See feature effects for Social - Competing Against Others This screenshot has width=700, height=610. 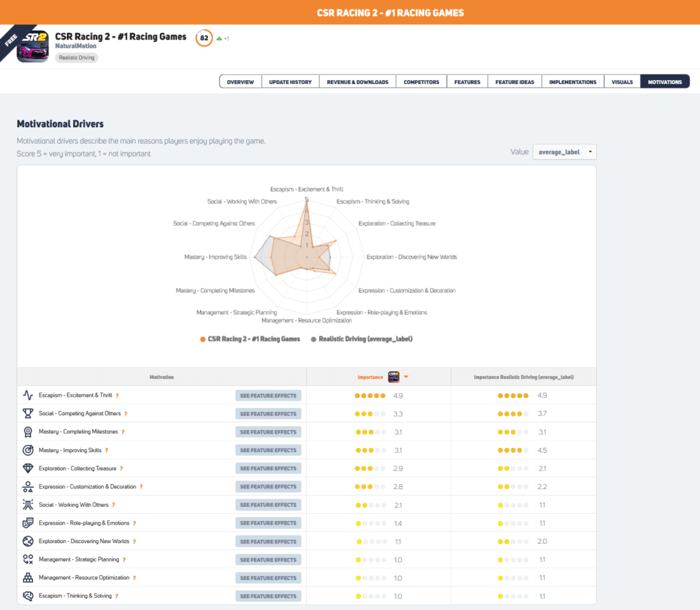[x=268, y=414]
